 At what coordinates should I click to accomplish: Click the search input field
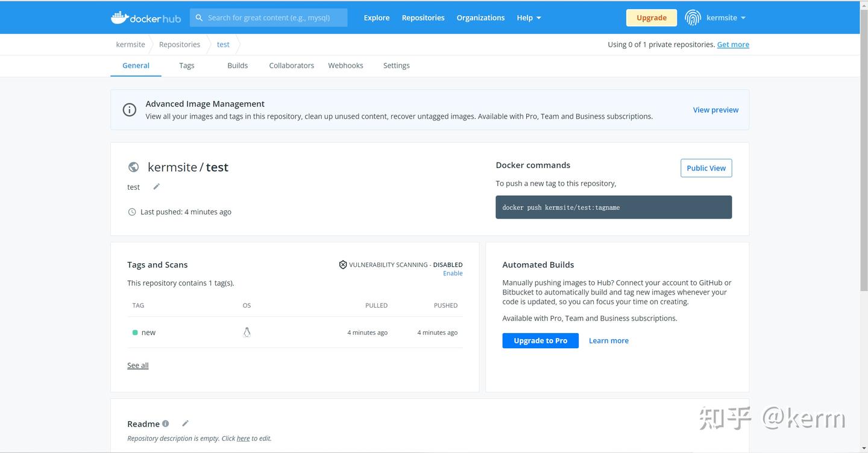(x=269, y=17)
